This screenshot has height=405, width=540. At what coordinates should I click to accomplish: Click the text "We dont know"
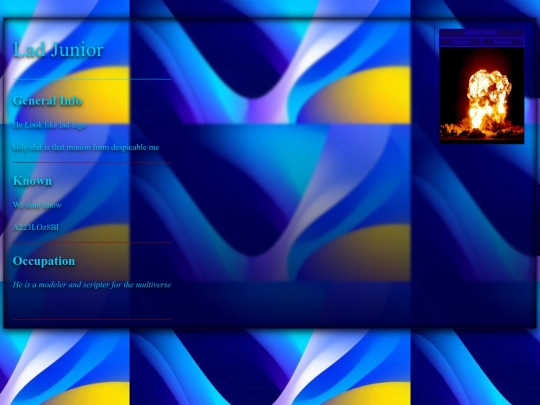click(37, 205)
